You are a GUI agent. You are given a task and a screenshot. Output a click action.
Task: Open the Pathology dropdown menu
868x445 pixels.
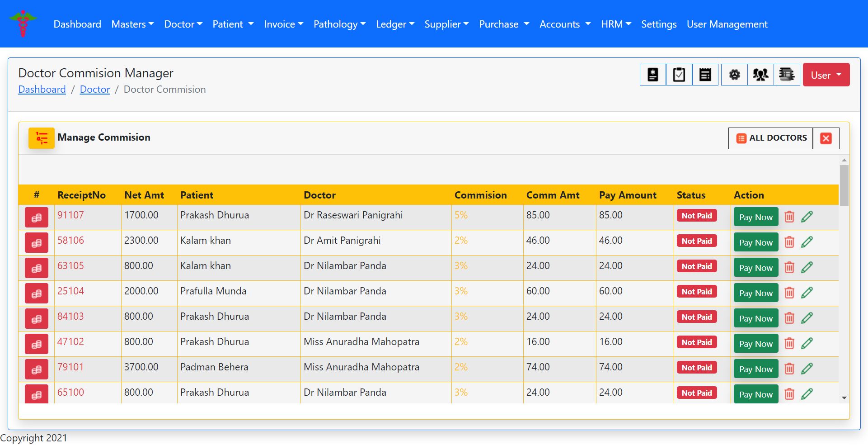click(x=339, y=24)
